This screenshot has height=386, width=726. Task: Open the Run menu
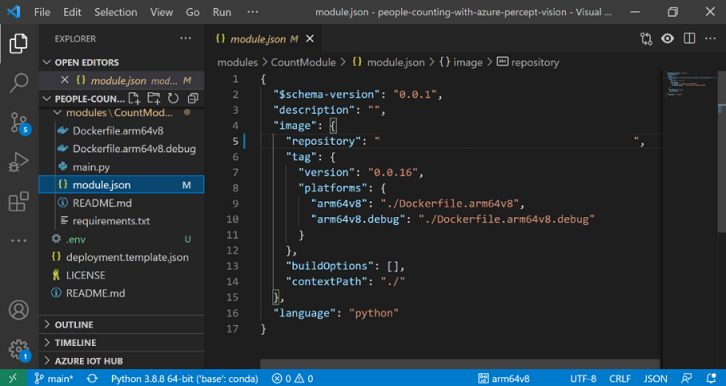click(222, 12)
